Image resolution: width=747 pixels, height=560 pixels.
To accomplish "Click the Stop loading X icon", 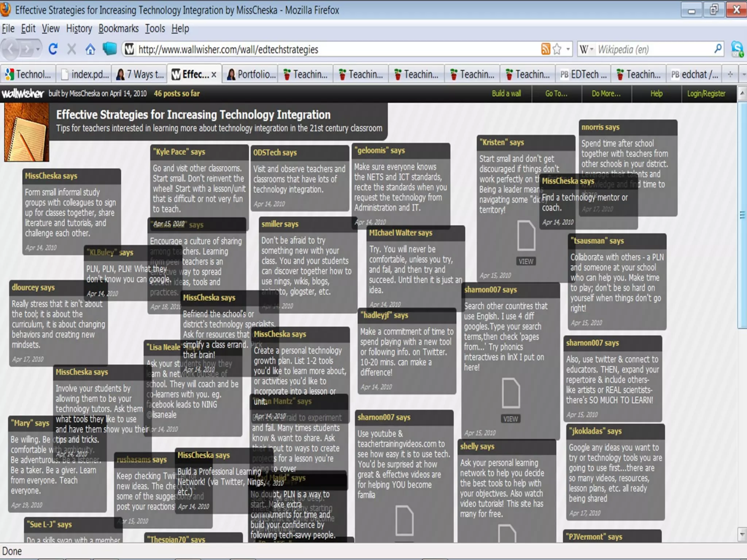I will coord(71,49).
